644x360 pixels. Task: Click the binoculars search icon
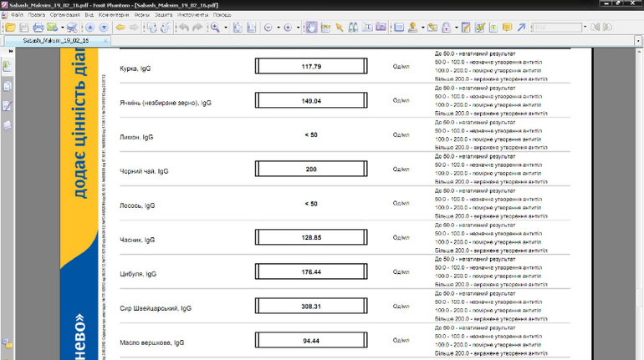click(x=354, y=28)
